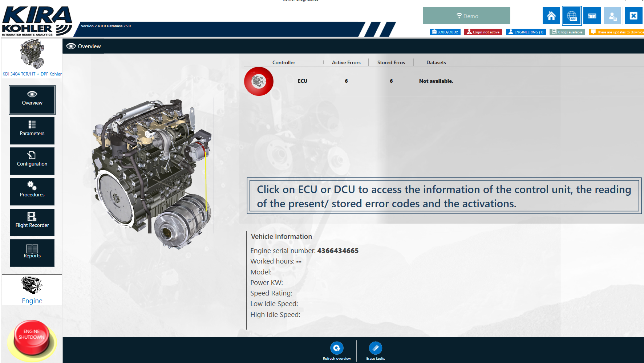The width and height of the screenshot is (644, 363).
Task: Click the 0 logs available badge
Action: tap(567, 32)
